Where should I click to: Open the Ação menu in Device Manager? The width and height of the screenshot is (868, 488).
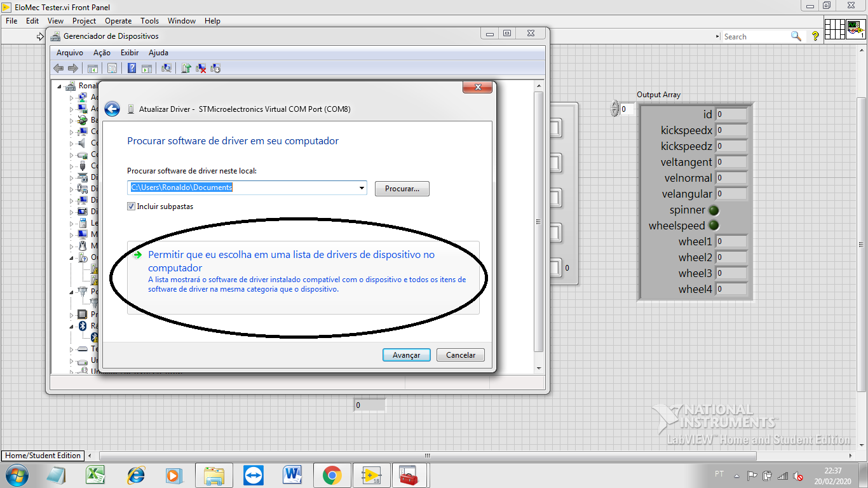coord(102,53)
